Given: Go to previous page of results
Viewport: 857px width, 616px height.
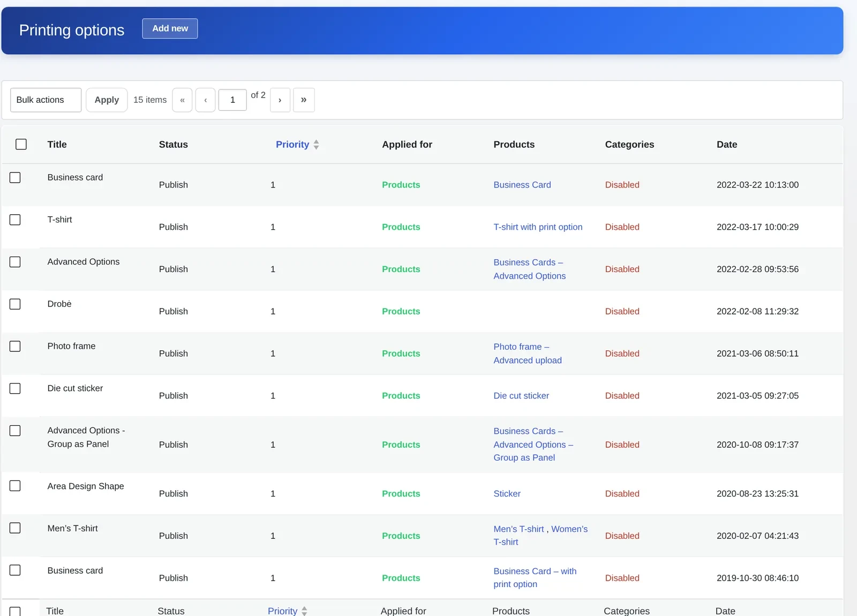Looking at the screenshot, I should 206,100.
